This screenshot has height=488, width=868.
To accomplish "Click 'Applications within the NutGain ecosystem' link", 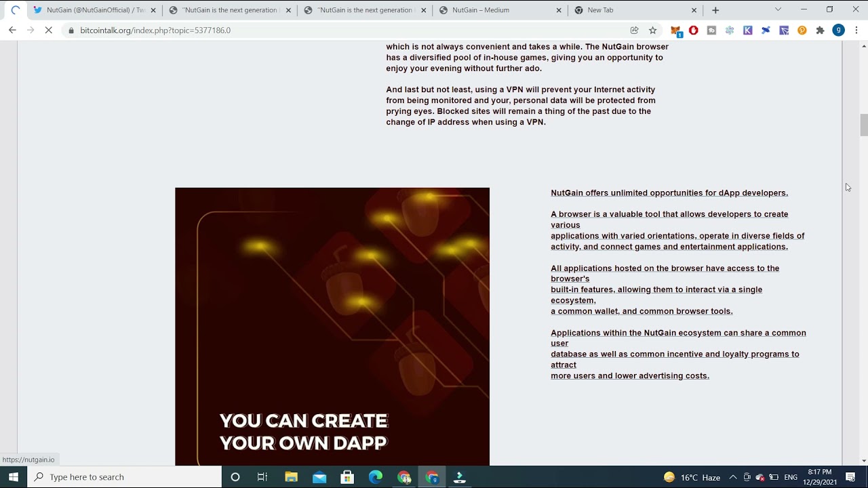I will coord(678,338).
